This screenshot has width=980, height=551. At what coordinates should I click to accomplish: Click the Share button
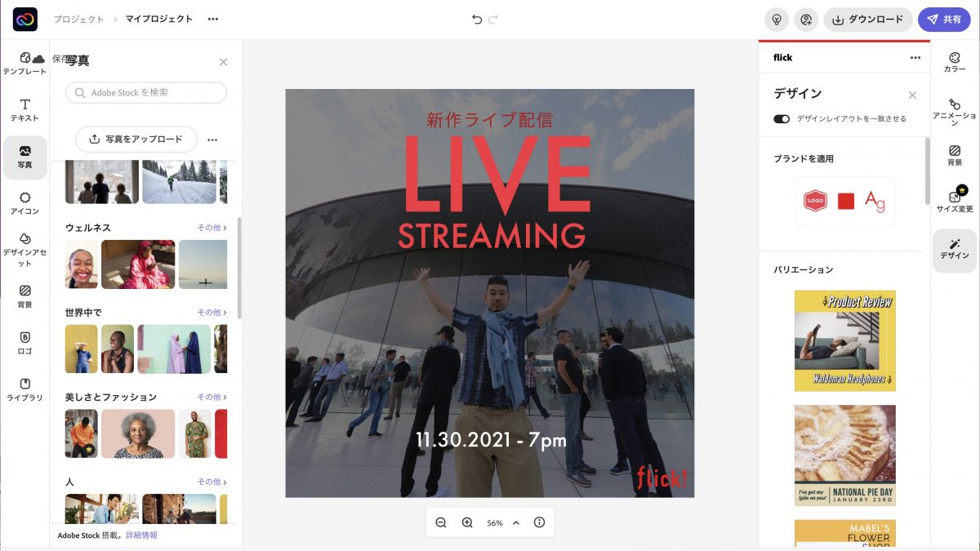tap(943, 20)
